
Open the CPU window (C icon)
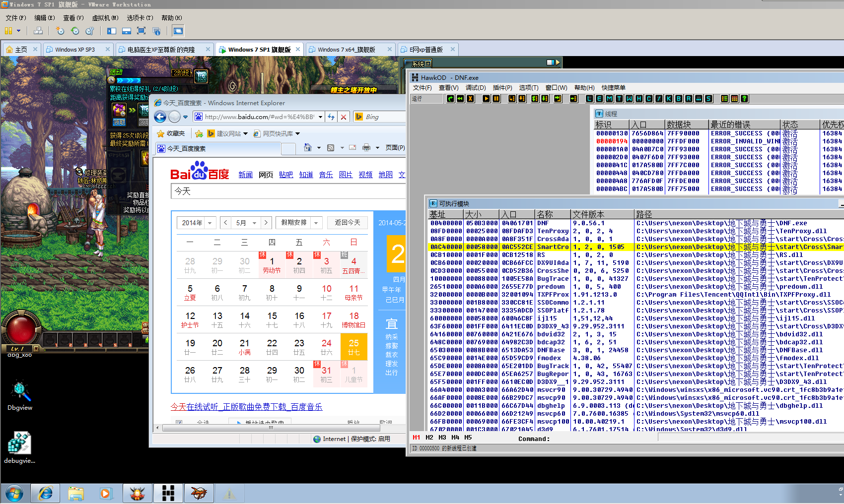click(649, 99)
